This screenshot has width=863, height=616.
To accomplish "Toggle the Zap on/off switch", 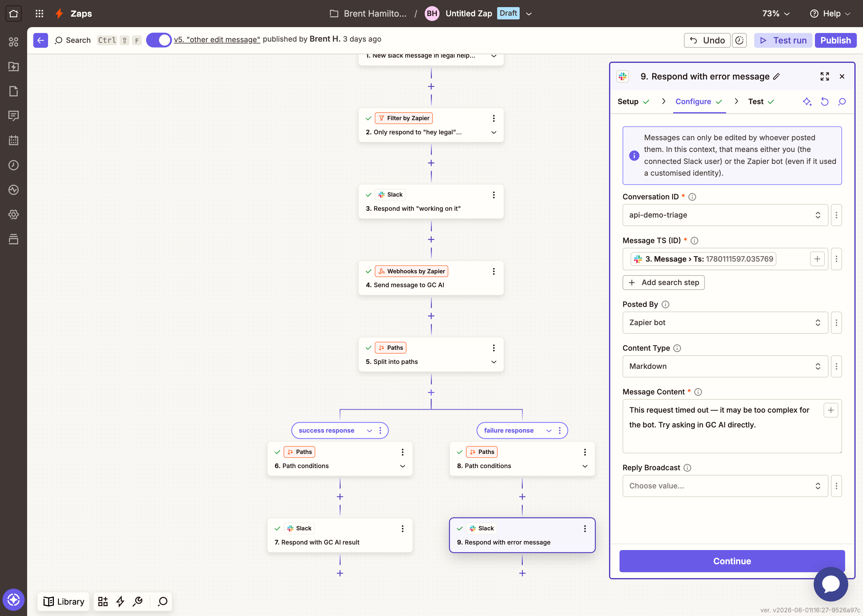I will pos(159,40).
